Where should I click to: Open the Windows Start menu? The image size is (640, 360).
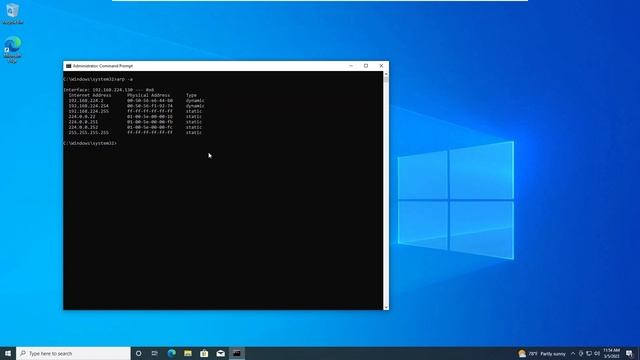[x=8, y=353]
